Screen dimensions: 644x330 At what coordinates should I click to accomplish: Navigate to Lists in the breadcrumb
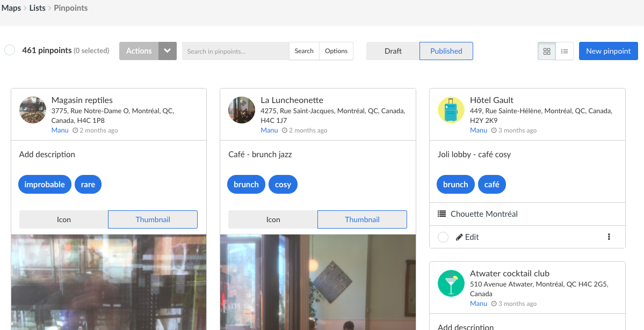pos(37,8)
